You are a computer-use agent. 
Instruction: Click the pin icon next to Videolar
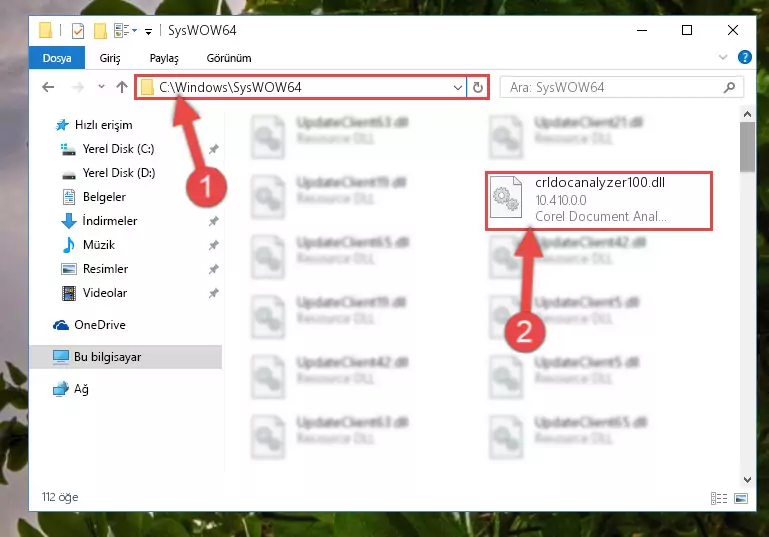coord(213,293)
